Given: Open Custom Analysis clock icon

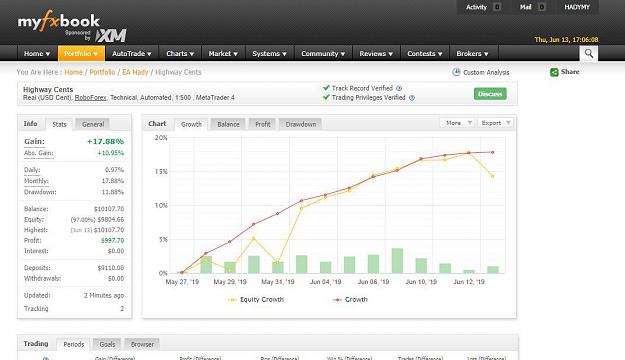Looking at the screenshot, I should pyautogui.click(x=456, y=72).
